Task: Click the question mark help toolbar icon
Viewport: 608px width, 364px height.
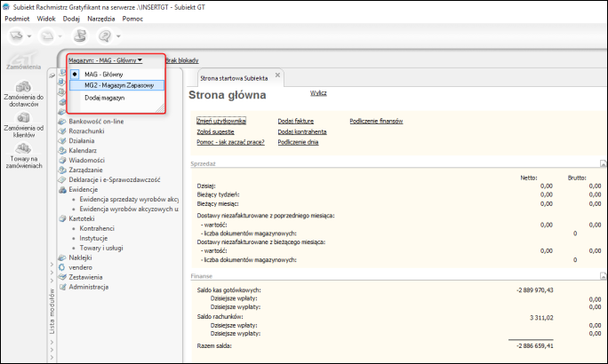Action: point(107,36)
